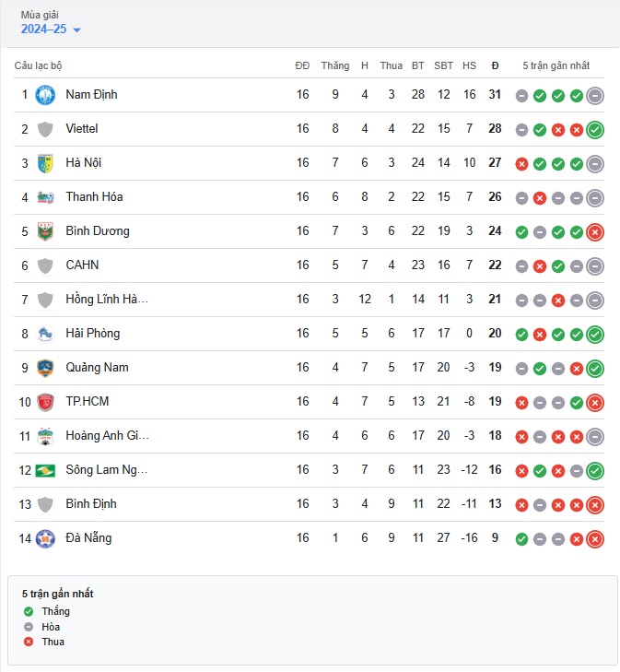Open the Viettel team link
This screenshot has width=620, height=672.
[82, 128]
